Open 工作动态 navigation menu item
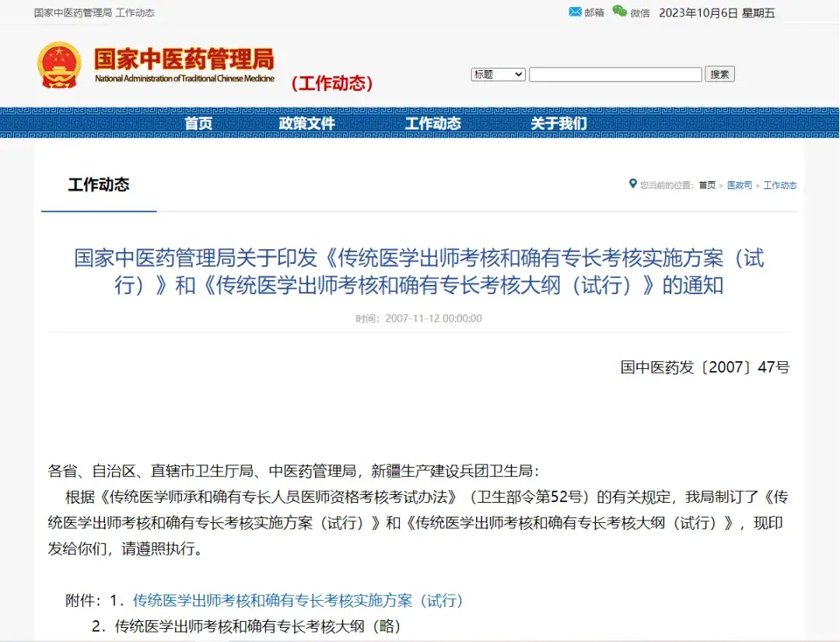Viewport: 840px width, 642px height. pyautogui.click(x=432, y=124)
